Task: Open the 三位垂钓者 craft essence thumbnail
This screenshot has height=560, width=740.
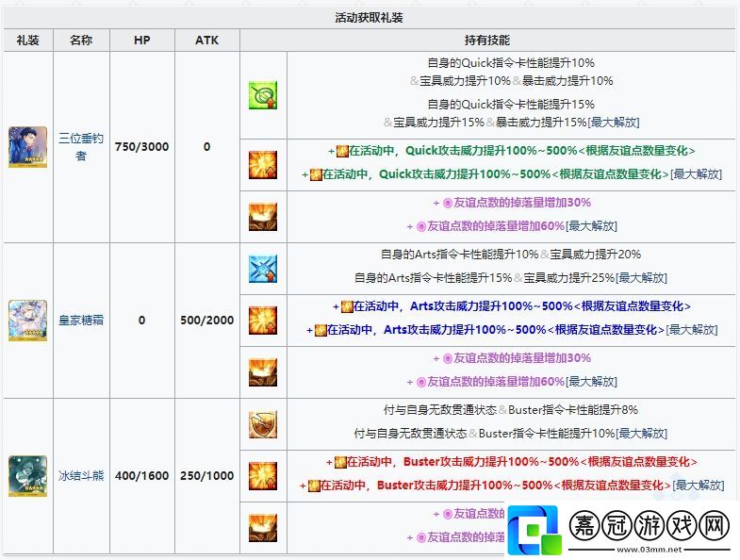Action: point(28,147)
